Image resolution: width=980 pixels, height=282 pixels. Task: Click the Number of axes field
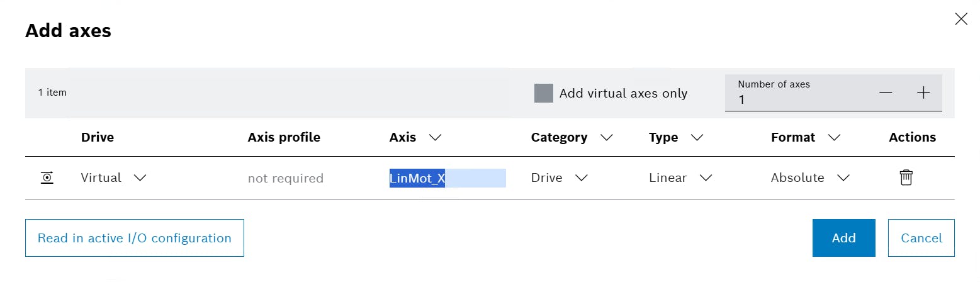(x=799, y=99)
